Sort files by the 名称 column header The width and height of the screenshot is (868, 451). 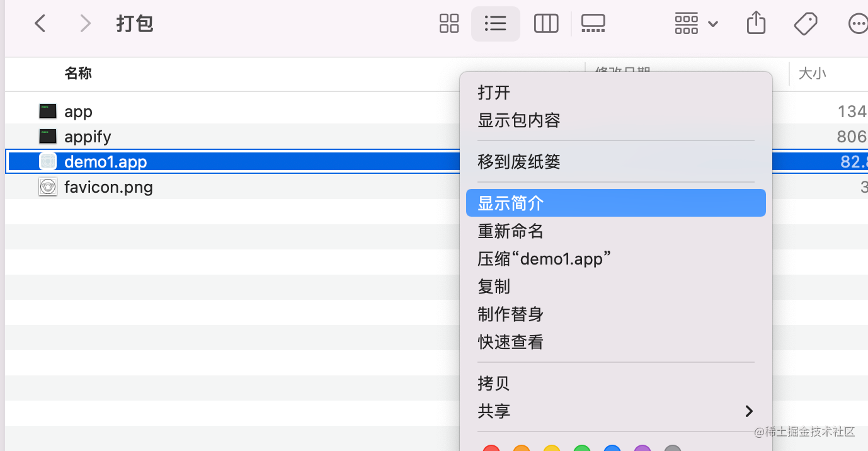(78, 73)
